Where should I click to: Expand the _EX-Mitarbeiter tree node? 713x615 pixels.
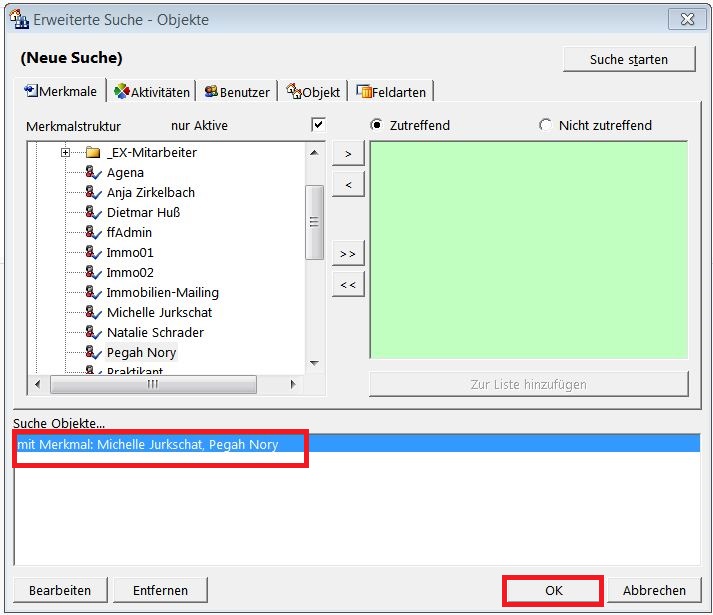66,153
